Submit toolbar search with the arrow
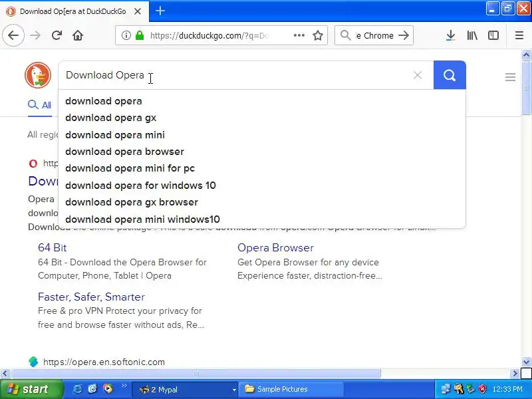Image resolution: width=532 pixels, height=399 pixels. pos(404,35)
